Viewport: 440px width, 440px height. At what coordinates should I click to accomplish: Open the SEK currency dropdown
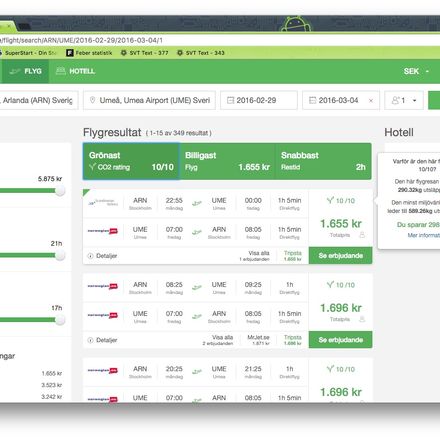point(416,71)
